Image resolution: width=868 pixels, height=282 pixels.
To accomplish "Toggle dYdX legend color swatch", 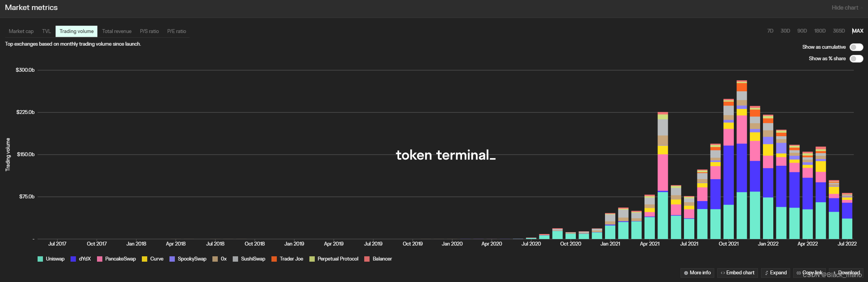I will pos(73,259).
